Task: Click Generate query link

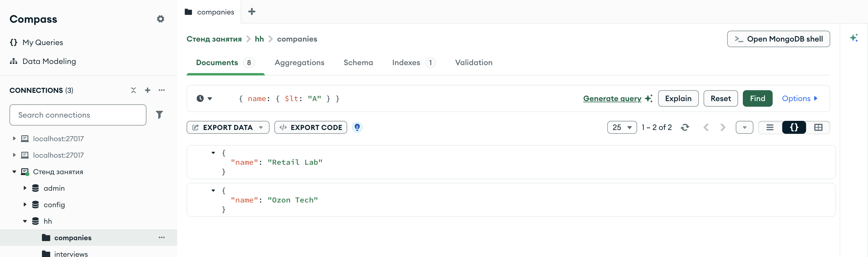Action: coord(612,98)
